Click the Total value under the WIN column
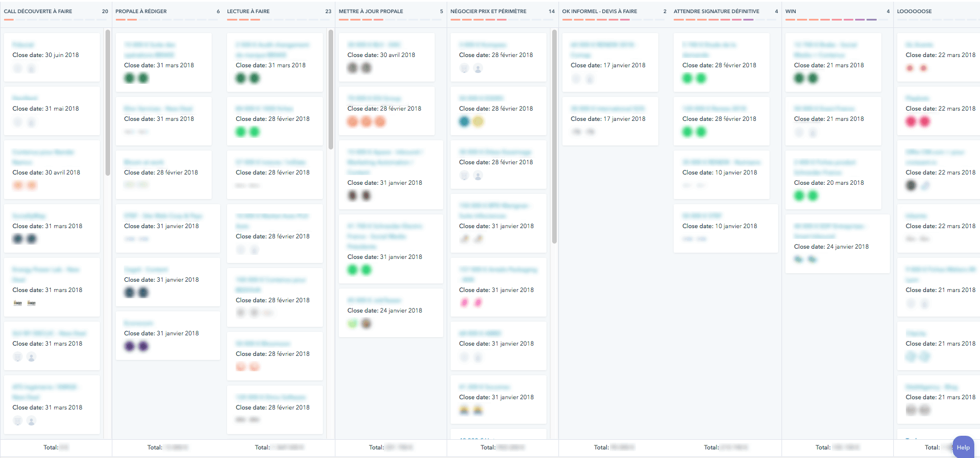Screen dimensions: 980x458 pyautogui.click(x=846, y=448)
